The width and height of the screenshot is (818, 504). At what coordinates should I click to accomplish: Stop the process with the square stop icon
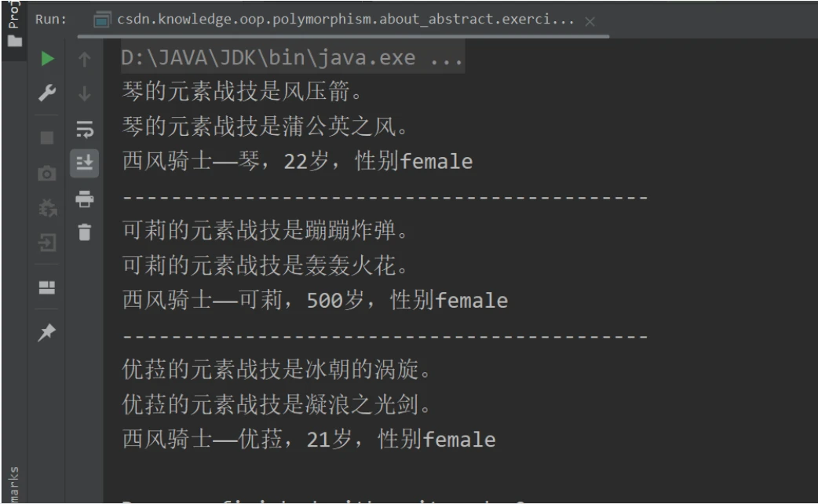coord(48,137)
